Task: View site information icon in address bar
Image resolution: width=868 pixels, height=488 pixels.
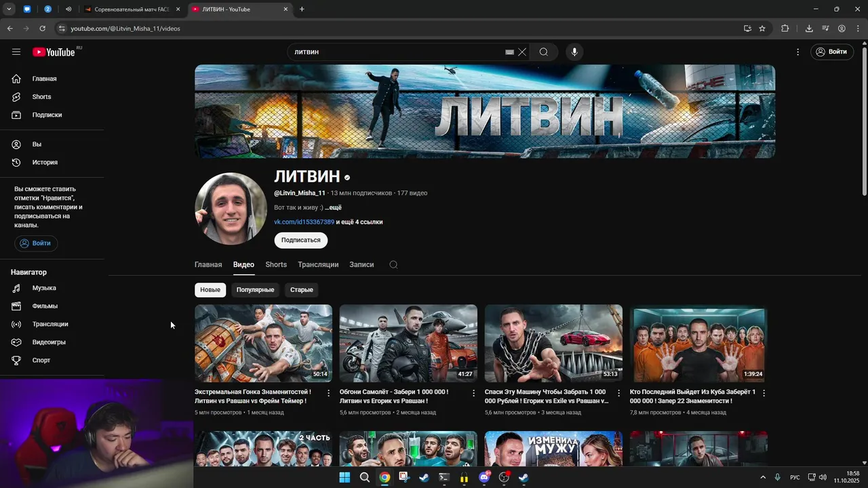Action: (62, 28)
